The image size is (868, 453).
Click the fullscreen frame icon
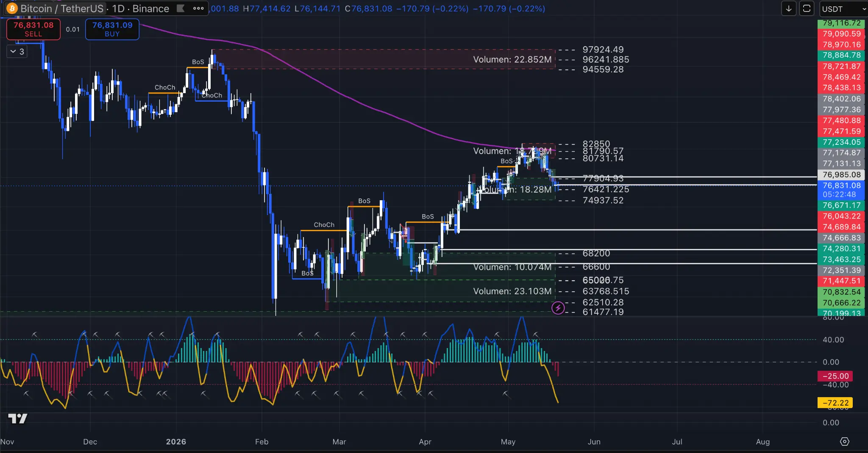[x=807, y=8]
